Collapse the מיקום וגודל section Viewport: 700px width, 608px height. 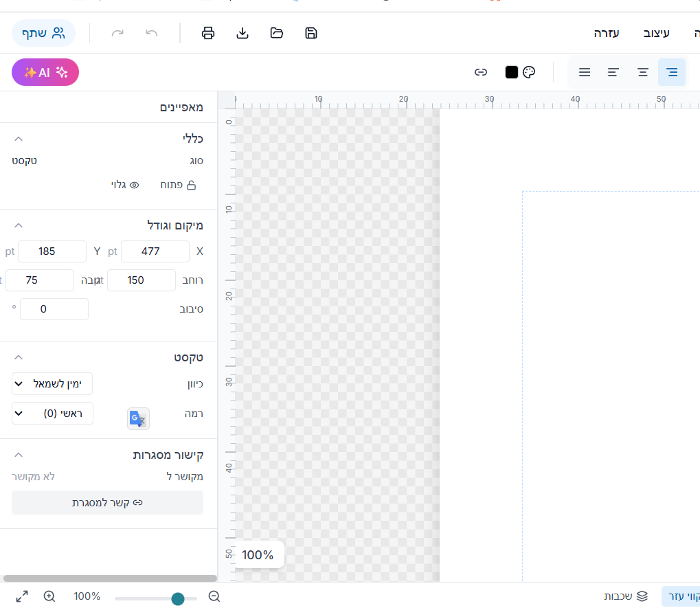pos(19,225)
